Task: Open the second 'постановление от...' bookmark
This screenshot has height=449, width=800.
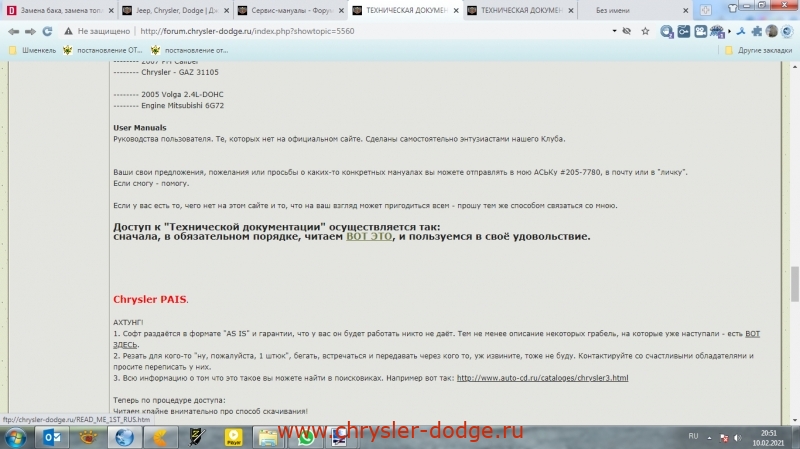Action: [x=189, y=51]
